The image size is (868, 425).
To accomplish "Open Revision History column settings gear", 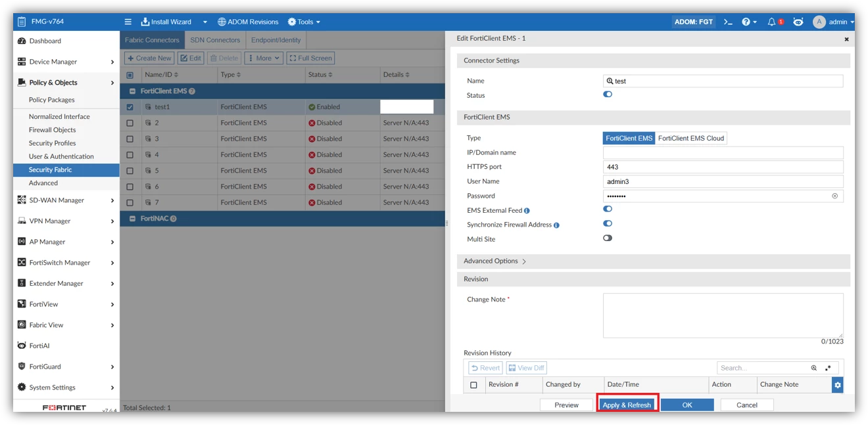I will point(837,385).
